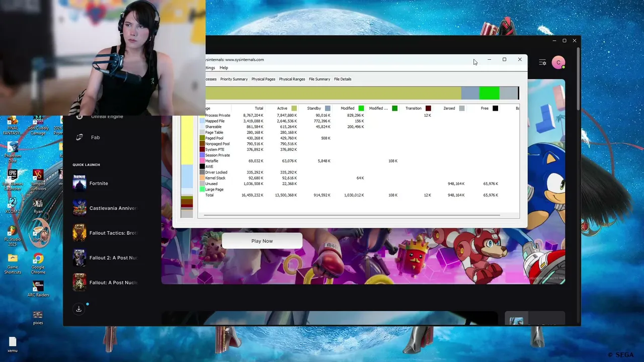
Task: Select the Shareable row label
Action: 213,127
